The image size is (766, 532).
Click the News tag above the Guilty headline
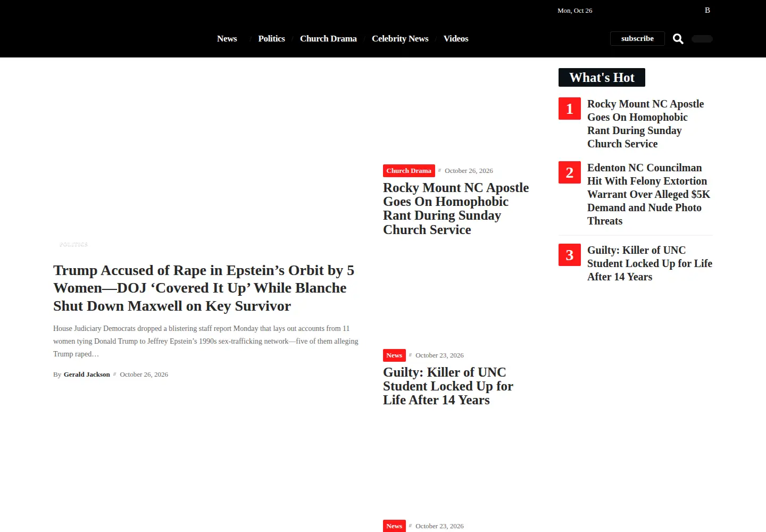[x=394, y=355]
